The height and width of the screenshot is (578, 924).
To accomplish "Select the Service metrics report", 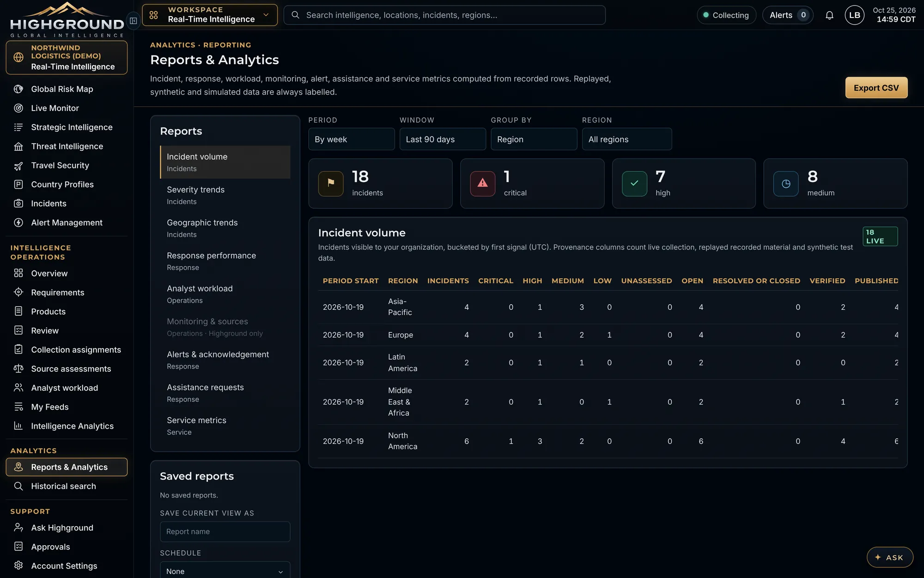I will (x=225, y=426).
